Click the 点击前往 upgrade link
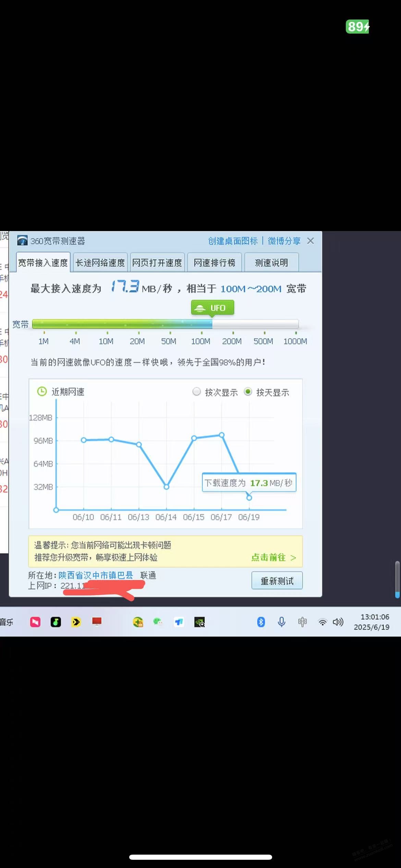This screenshot has height=868, width=401. 274,557
